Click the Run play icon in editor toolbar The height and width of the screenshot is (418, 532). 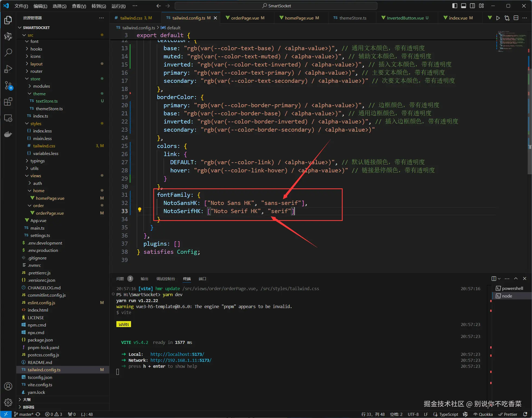498,18
